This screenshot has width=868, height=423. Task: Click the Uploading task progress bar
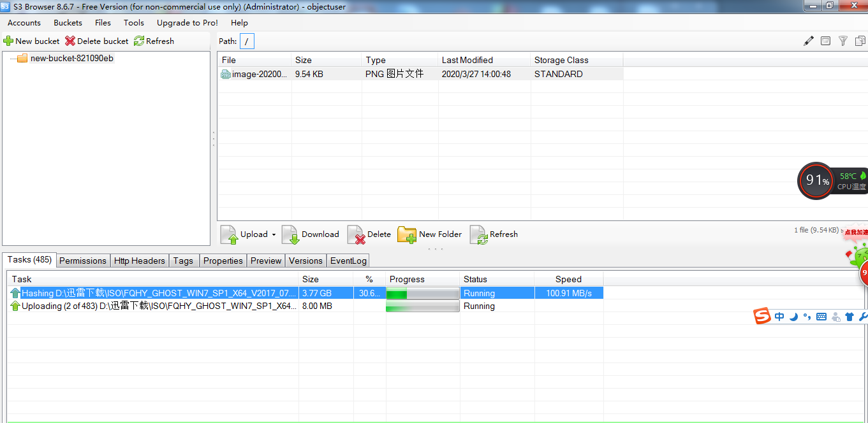[423, 306]
